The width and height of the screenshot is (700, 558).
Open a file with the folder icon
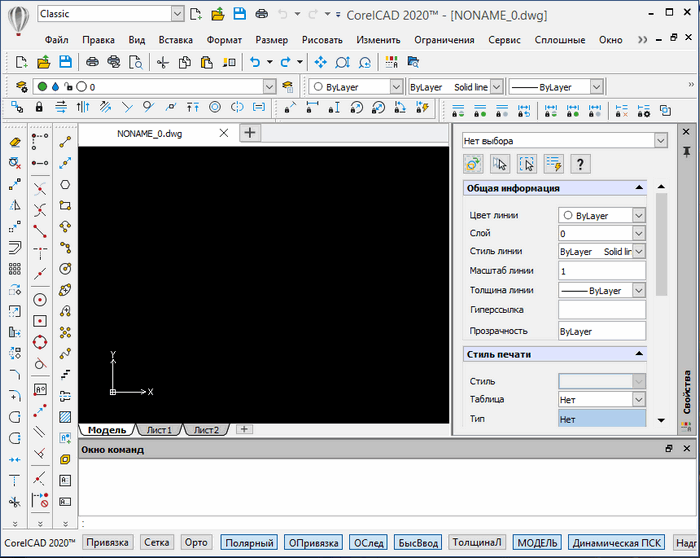[43, 62]
